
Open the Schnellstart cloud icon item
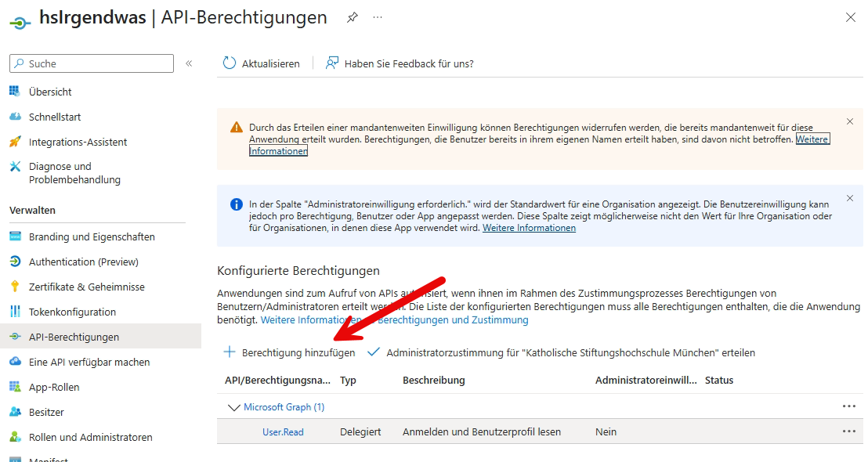pyautogui.click(x=15, y=117)
